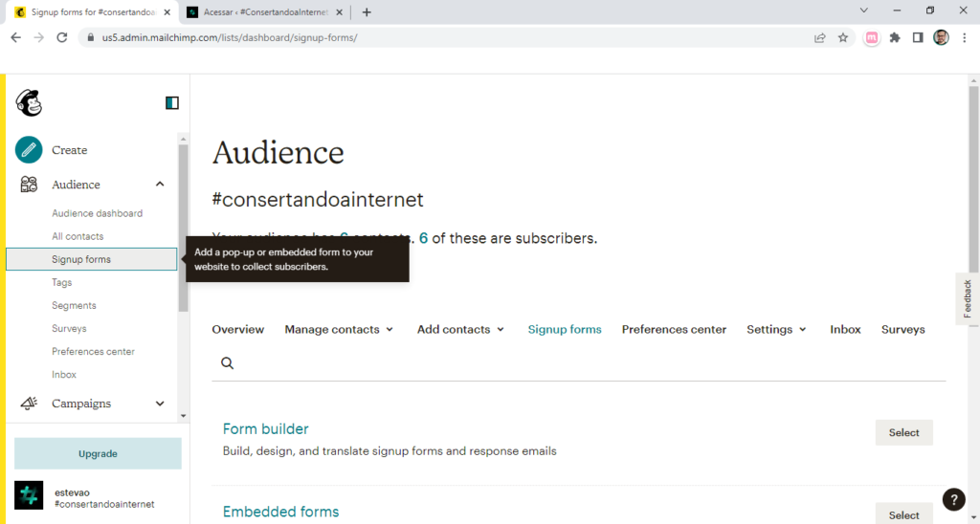
Task: Open All contacts in sidebar
Action: coord(78,236)
